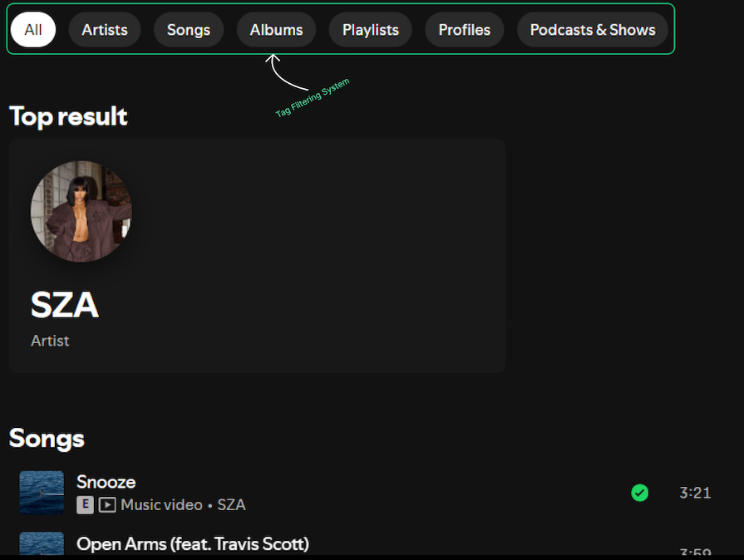744x560 pixels.
Task: Click the Songs section heading
Action: [47, 438]
